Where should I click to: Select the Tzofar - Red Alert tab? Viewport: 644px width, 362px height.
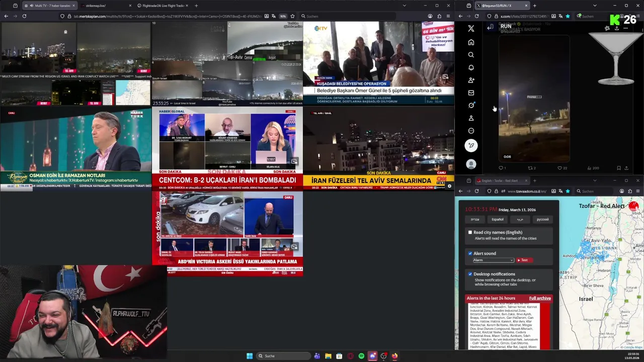click(x=501, y=180)
